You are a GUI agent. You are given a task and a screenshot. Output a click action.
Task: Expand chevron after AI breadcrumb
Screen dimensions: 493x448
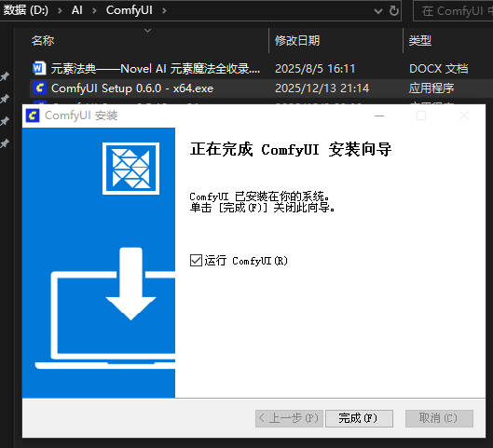coord(94,11)
